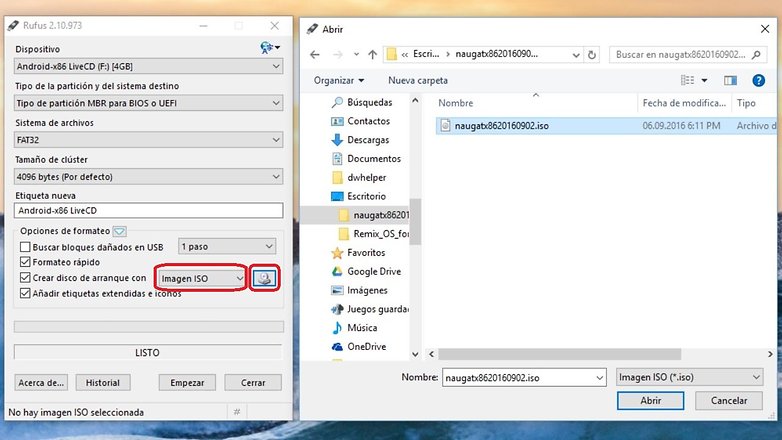Click Cancelar button
This screenshot has height=440, width=782.
pos(729,401)
